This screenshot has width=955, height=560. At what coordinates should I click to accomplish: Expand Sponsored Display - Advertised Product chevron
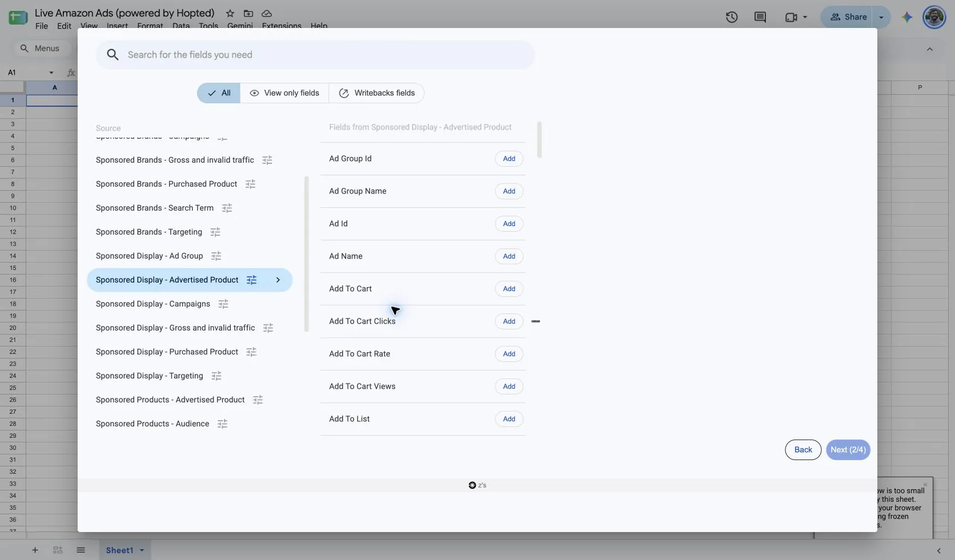coord(278,280)
